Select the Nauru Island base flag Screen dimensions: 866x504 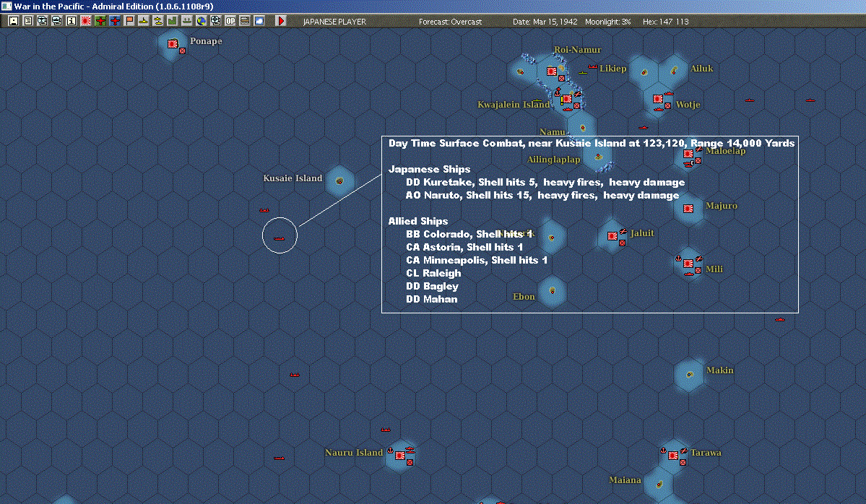pyautogui.click(x=400, y=456)
